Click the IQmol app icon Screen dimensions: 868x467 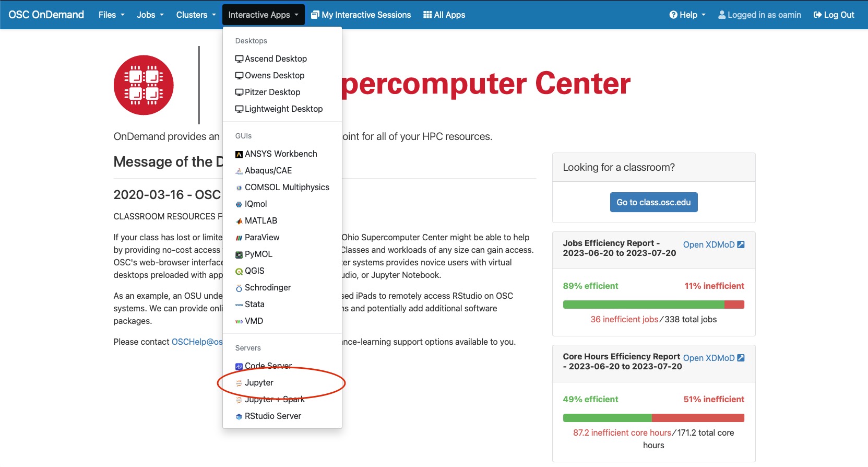(x=239, y=204)
